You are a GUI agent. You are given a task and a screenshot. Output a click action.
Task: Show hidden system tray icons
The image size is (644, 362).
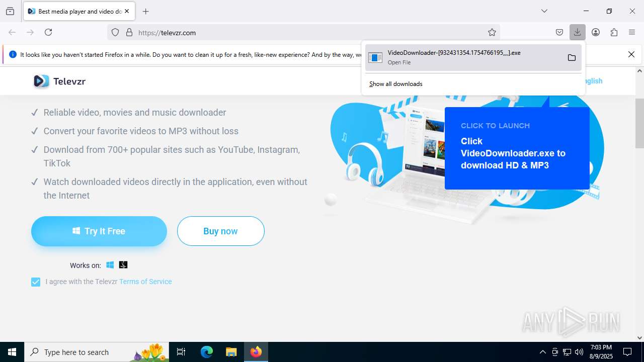pyautogui.click(x=542, y=352)
